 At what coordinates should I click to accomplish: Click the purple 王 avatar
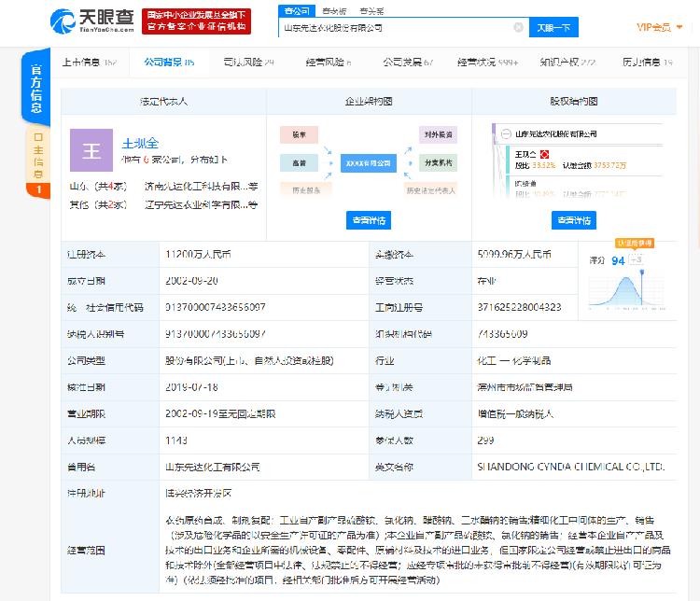[x=91, y=150]
